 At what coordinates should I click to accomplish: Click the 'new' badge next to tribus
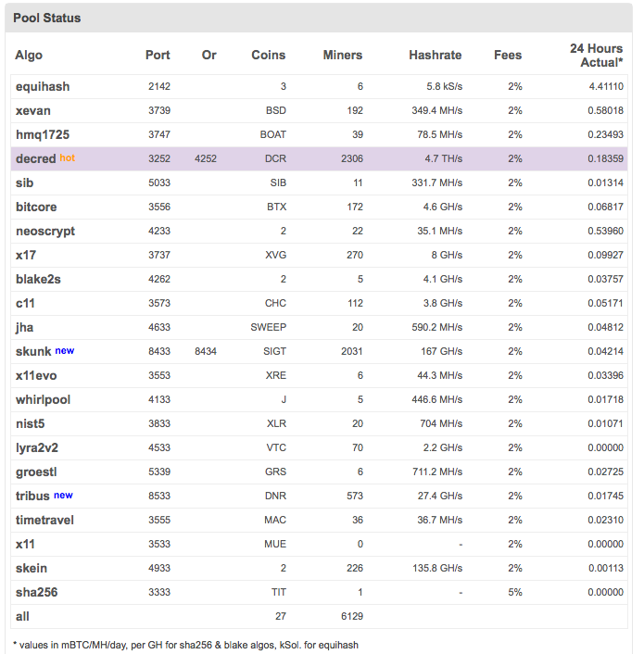pyautogui.click(x=63, y=495)
